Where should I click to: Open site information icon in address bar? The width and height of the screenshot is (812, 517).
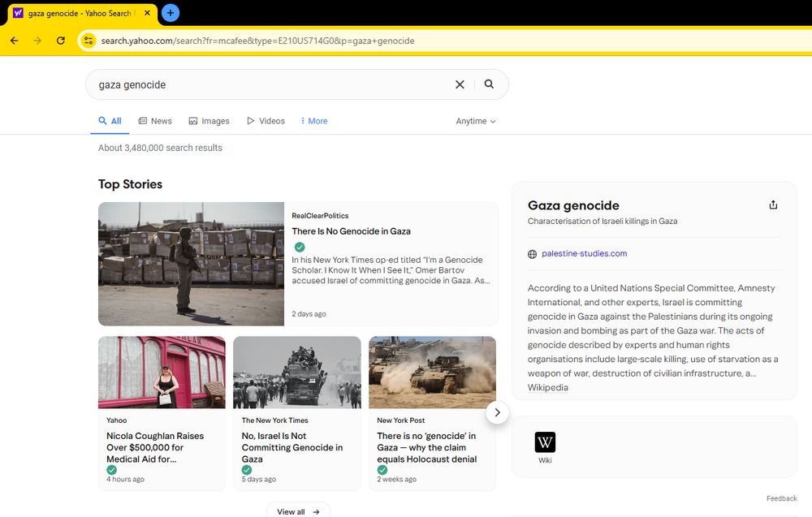(x=89, y=41)
